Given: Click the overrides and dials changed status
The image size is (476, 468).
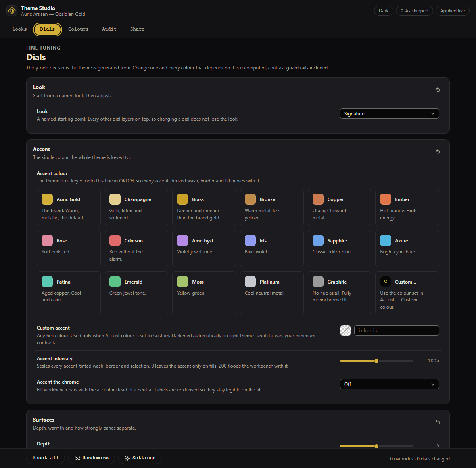Looking at the screenshot, I should click(x=420, y=459).
